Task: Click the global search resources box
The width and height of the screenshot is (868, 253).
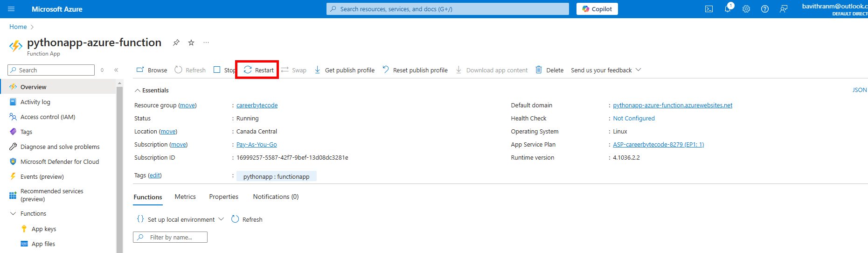Action: tap(448, 9)
